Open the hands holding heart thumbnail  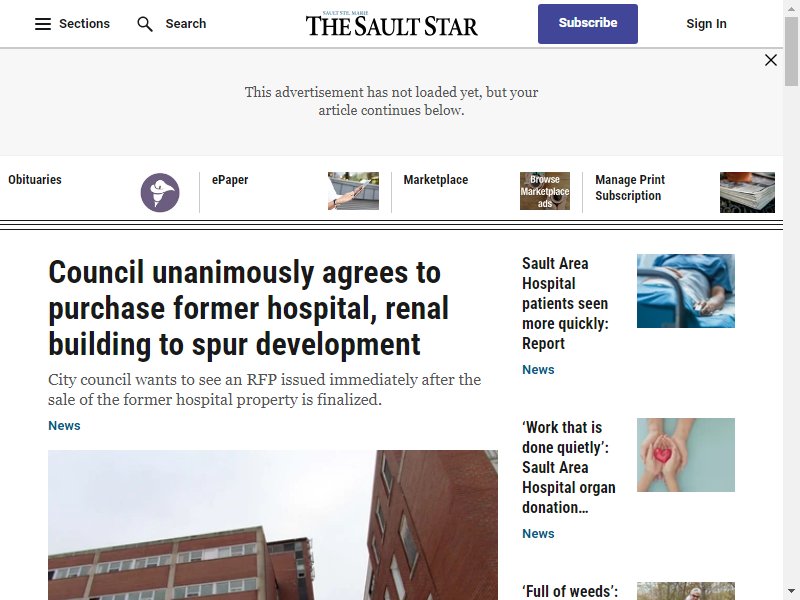pos(686,455)
